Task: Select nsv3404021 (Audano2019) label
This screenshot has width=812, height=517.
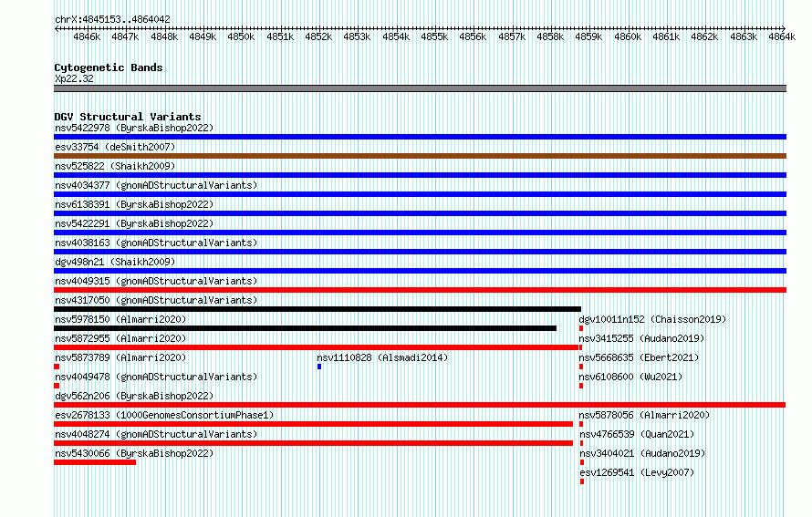Action: pyautogui.click(x=642, y=453)
